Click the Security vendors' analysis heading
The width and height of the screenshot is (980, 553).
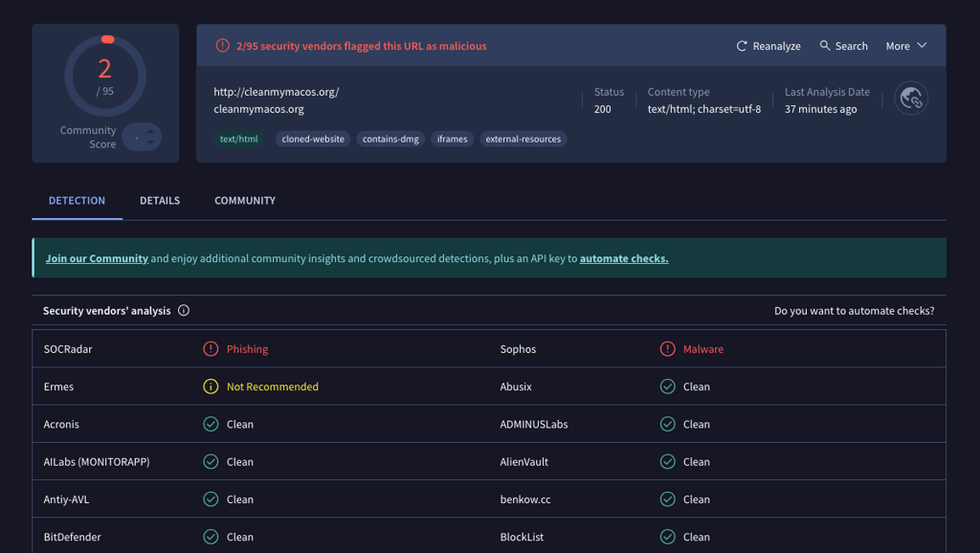[107, 311]
